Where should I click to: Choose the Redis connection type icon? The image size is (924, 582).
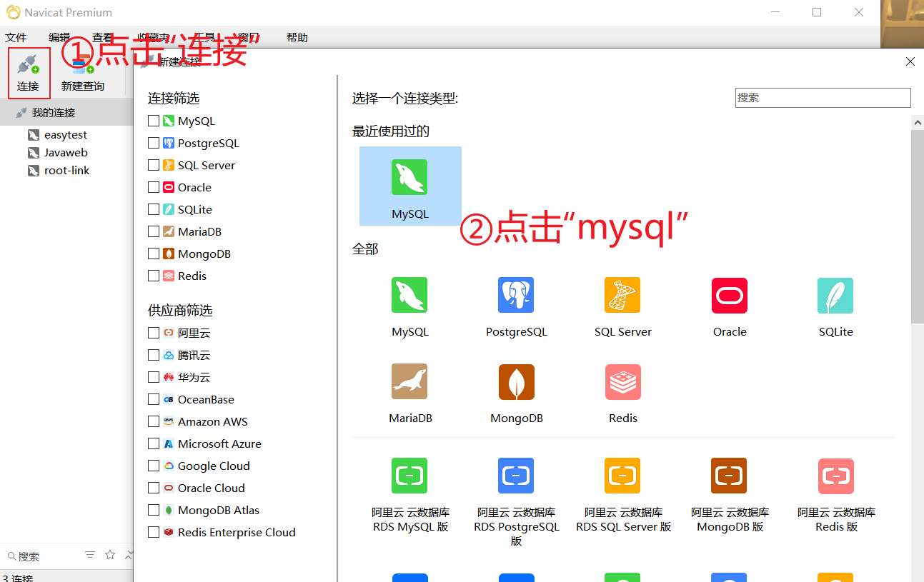(x=622, y=381)
